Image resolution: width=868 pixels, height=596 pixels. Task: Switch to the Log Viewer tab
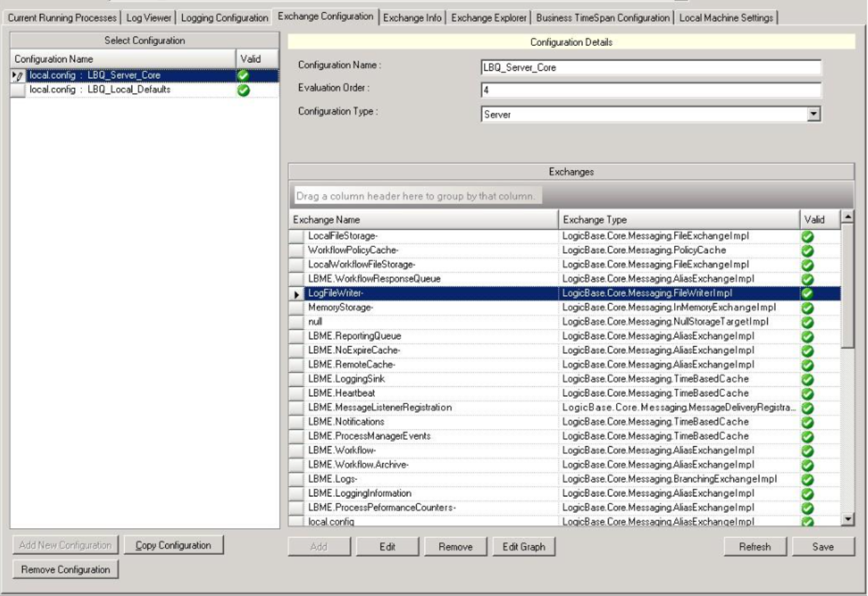[x=149, y=18]
